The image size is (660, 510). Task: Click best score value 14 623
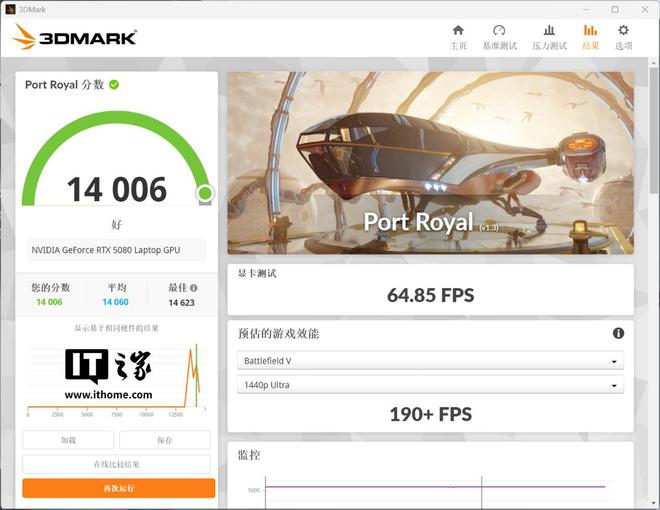[x=181, y=303]
